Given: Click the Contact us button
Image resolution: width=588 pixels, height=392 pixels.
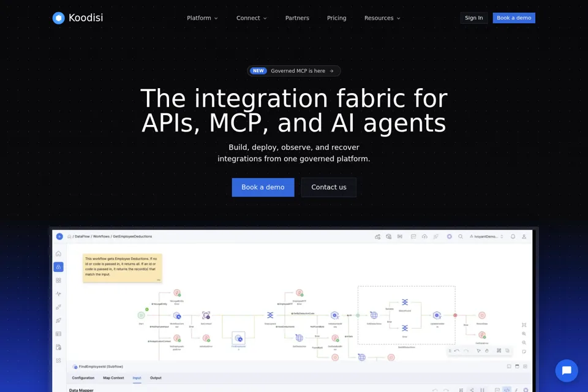Looking at the screenshot, I should tap(328, 187).
